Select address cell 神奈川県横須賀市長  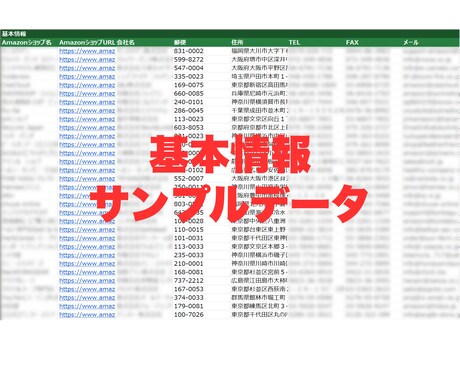[259, 102]
